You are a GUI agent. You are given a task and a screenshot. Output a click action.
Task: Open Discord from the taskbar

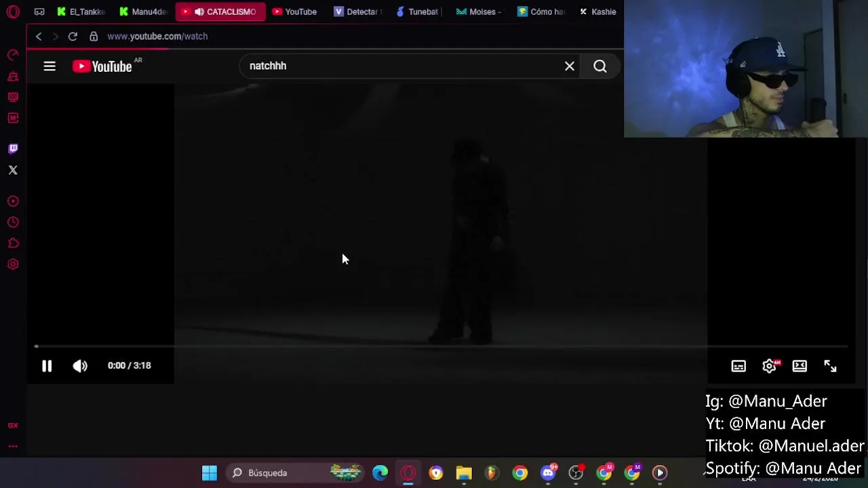pos(548,473)
